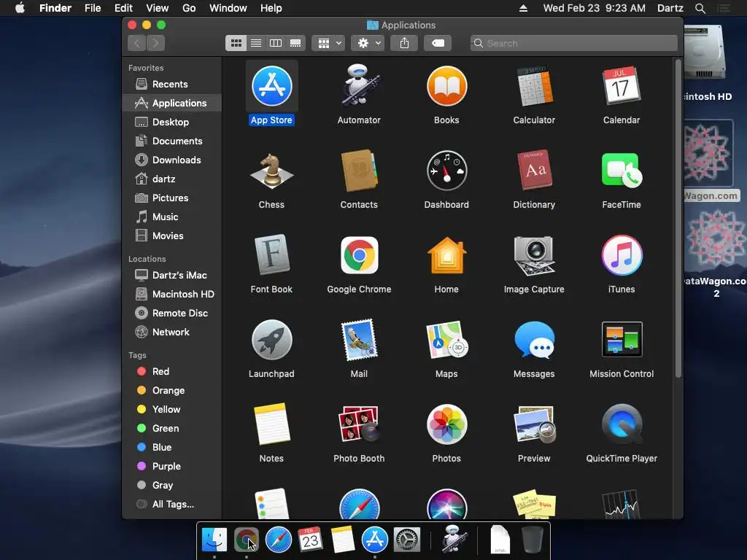The width and height of the screenshot is (747, 560).
Task: Click the Share button in toolbar
Action: pos(404,43)
